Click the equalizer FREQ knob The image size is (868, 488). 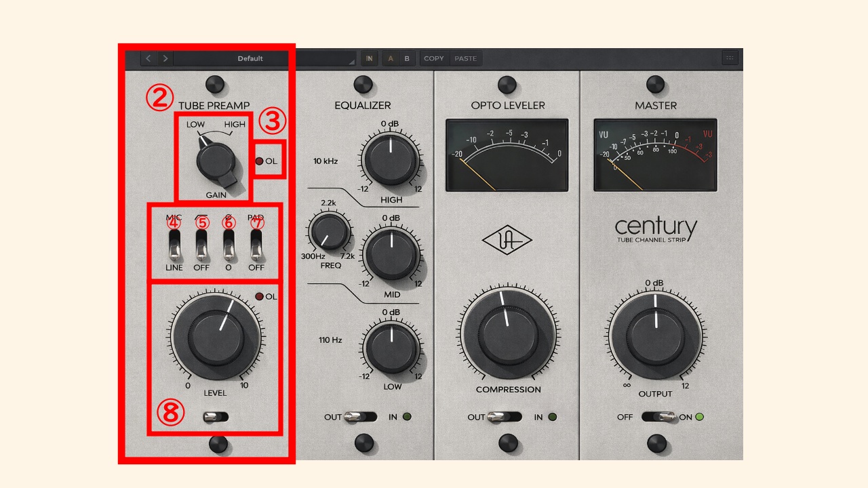(329, 232)
